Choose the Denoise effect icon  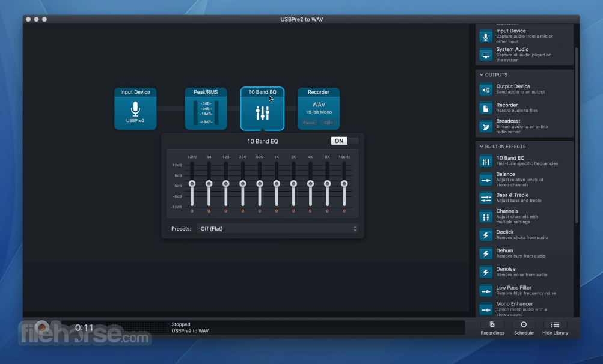click(486, 272)
